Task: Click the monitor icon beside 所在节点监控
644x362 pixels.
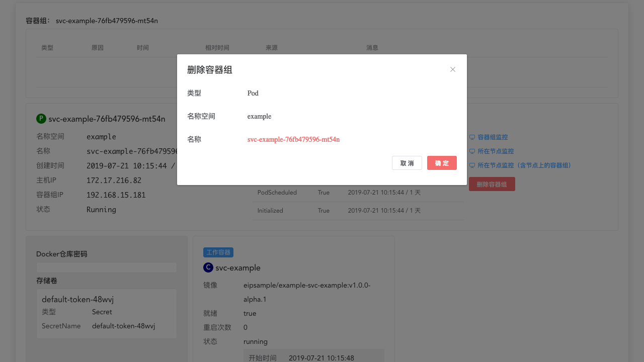Action: tap(472, 151)
